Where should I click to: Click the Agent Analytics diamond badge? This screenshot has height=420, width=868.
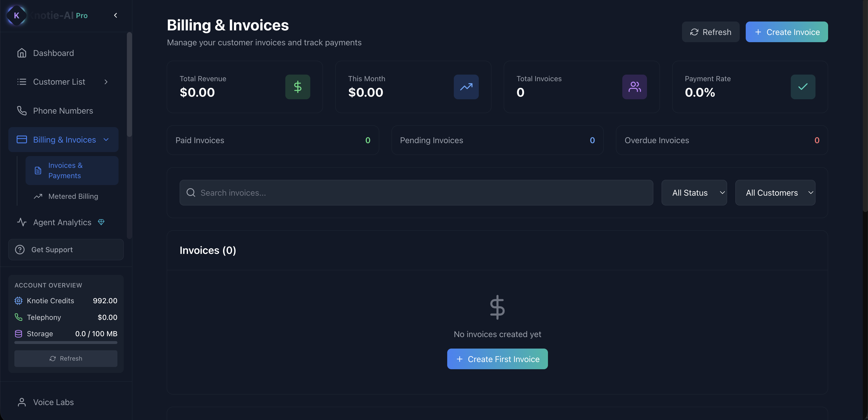101,222
